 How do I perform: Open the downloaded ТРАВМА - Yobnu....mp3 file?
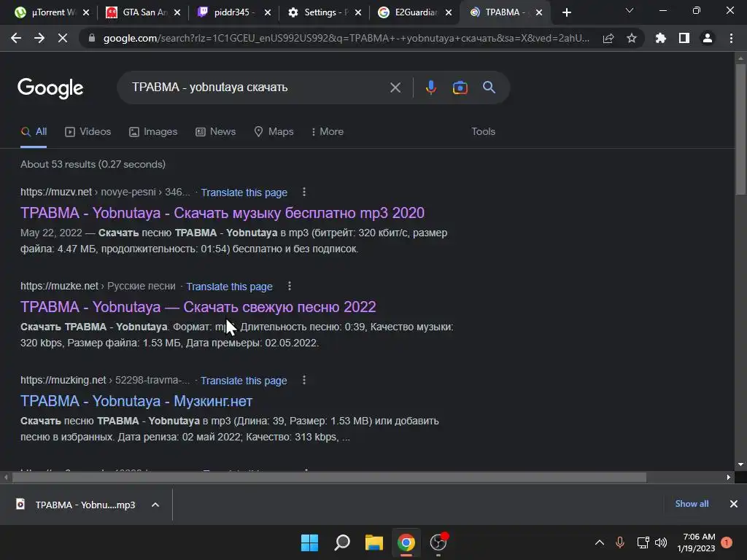point(77,505)
